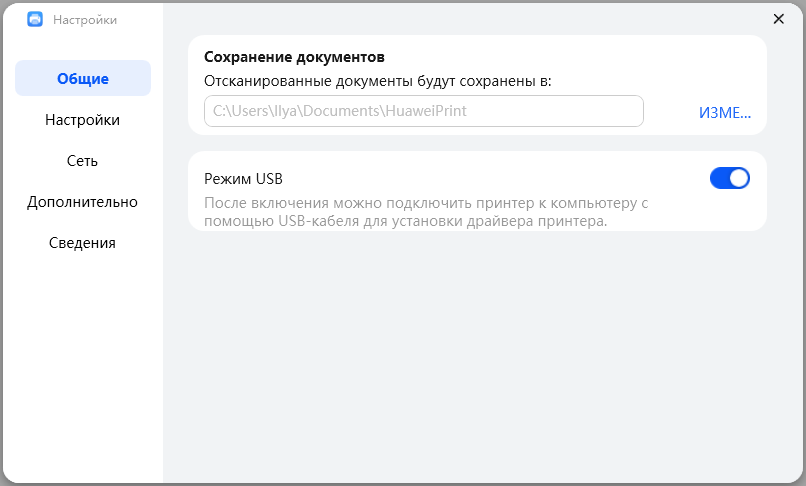Disable the Режим USB toggle switch

pyautogui.click(x=729, y=178)
